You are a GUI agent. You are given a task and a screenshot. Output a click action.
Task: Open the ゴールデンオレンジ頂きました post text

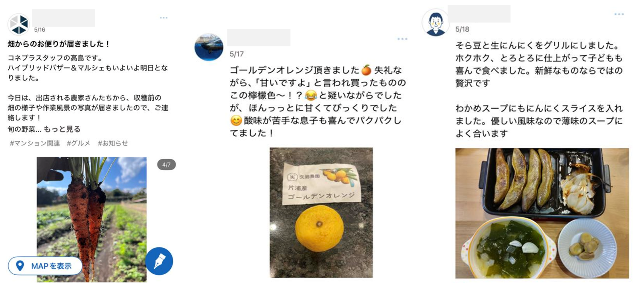tap(318, 102)
